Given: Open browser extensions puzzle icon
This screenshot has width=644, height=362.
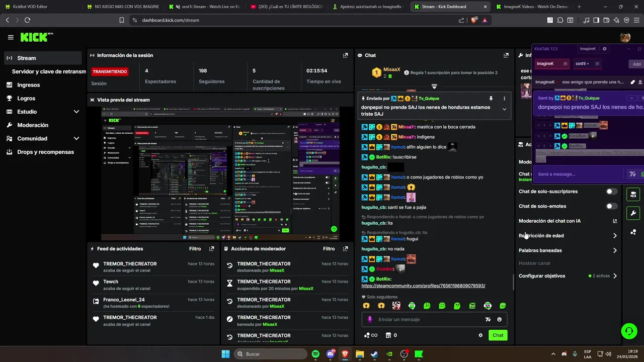Looking at the screenshot, I should (x=560, y=20).
